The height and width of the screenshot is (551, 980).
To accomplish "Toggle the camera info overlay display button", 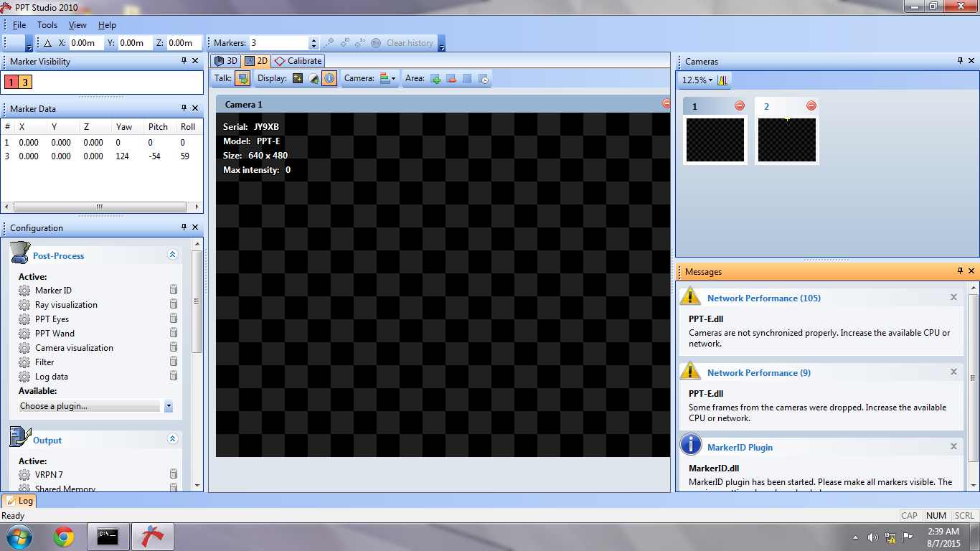I will pyautogui.click(x=329, y=78).
